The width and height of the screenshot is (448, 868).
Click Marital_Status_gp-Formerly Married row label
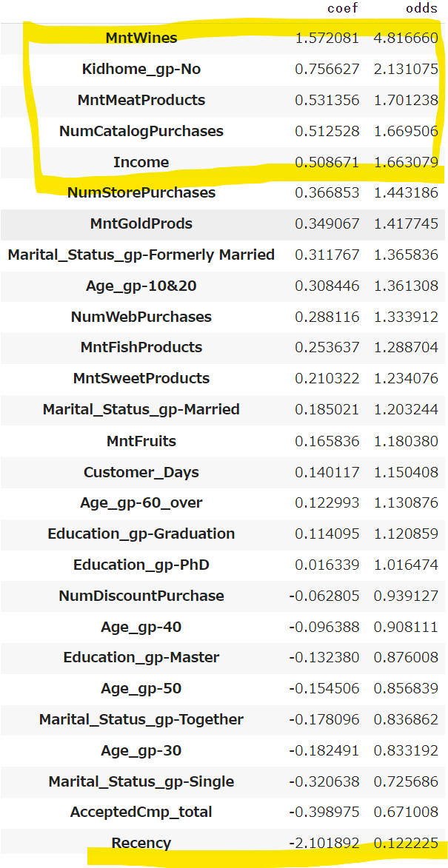141,255
